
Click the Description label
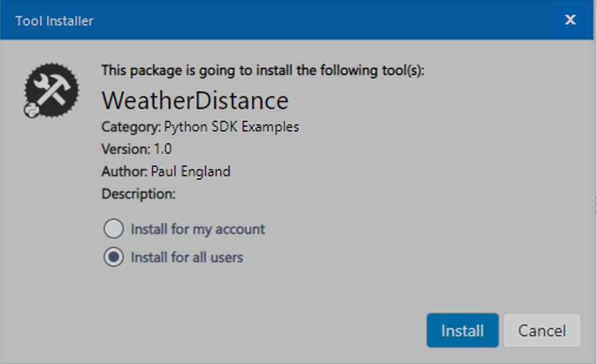point(138,194)
